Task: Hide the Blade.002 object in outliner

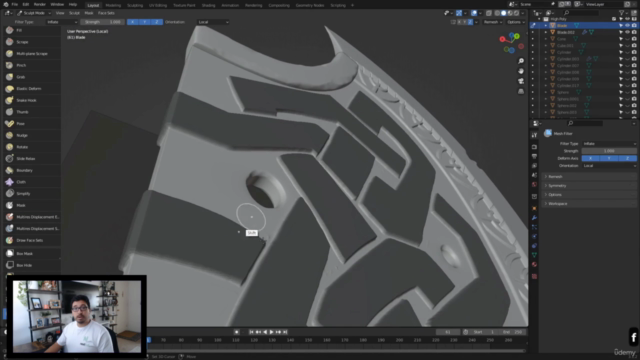Action: pos(627,32)
